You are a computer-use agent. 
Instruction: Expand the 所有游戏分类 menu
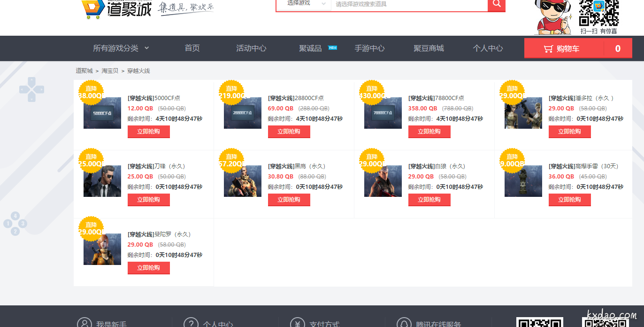point(121,48)
